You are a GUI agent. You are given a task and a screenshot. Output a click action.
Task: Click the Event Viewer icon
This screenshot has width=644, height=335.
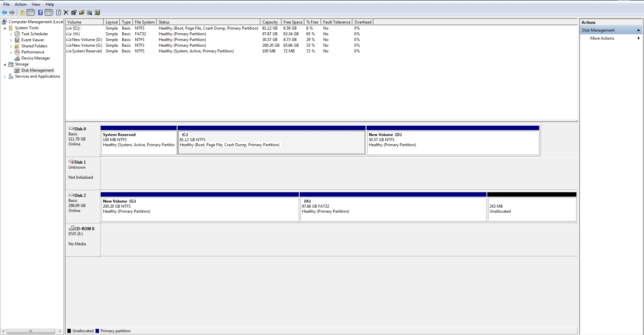click(17, 40)
